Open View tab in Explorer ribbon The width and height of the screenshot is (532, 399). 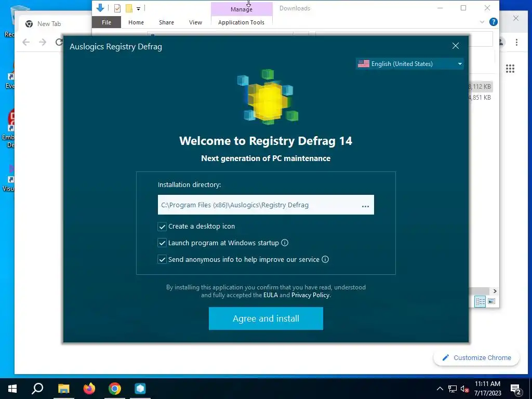click(x=195, y=22)
